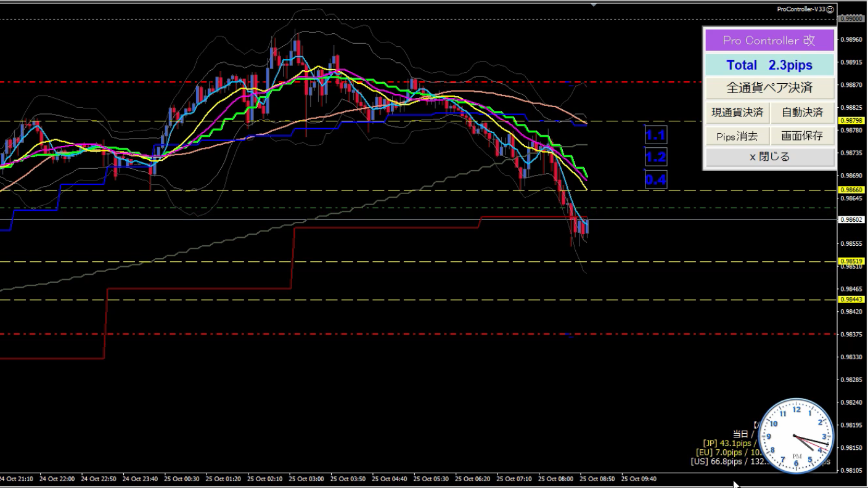Click the 0.98519 yellow price tag
Viewport: 868px width, 488px height.
click(851, 261)
